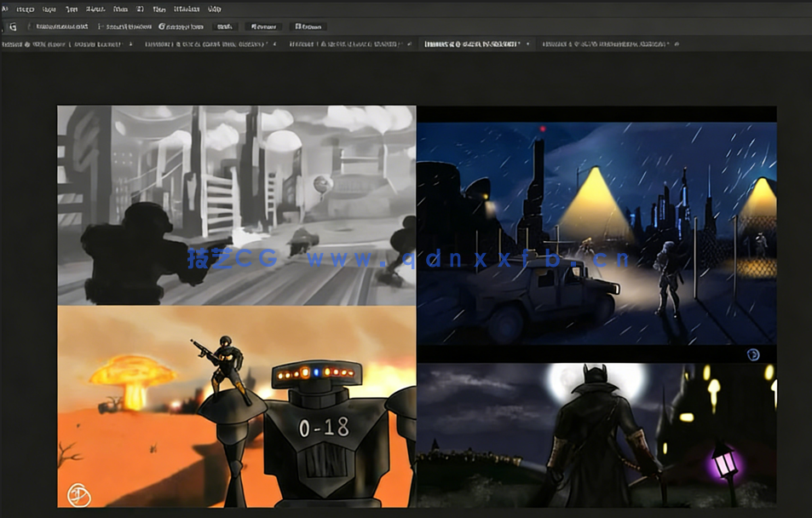The width and height of the screenshot is (812, 518).
Task: Click the Photoshop app logo icon
Action: click(5, 9)
